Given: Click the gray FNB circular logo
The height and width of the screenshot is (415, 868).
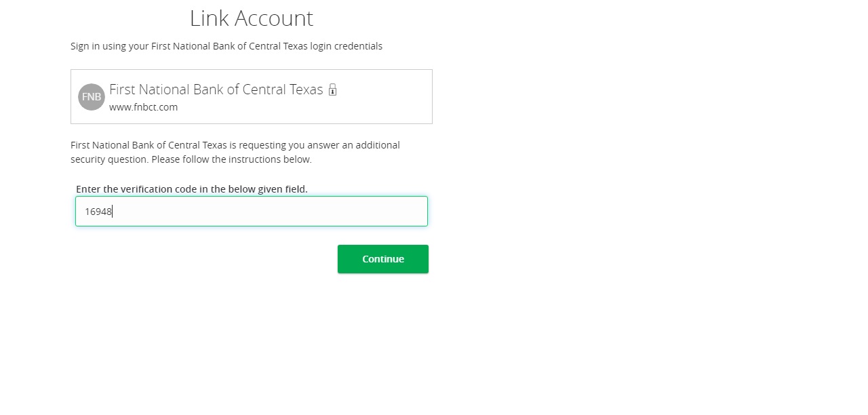Looking at the screenshot, I should click(x=92, y=97).
